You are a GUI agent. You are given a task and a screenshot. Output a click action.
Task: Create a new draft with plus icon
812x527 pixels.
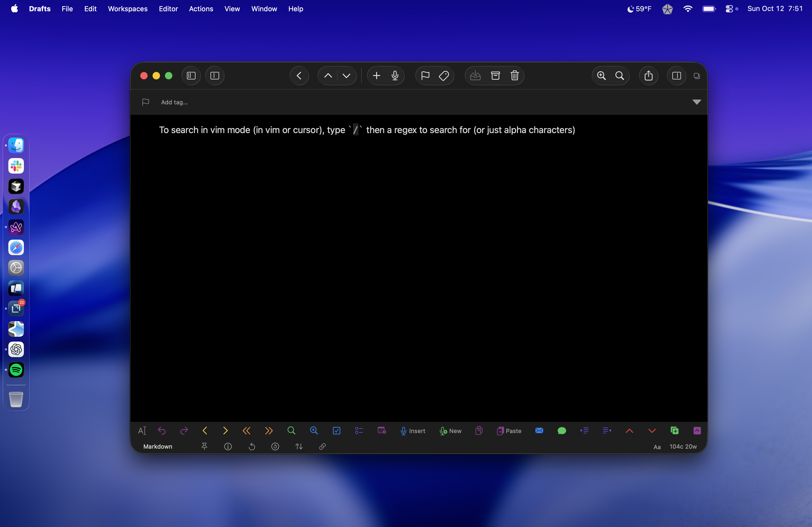pos(376,76)
